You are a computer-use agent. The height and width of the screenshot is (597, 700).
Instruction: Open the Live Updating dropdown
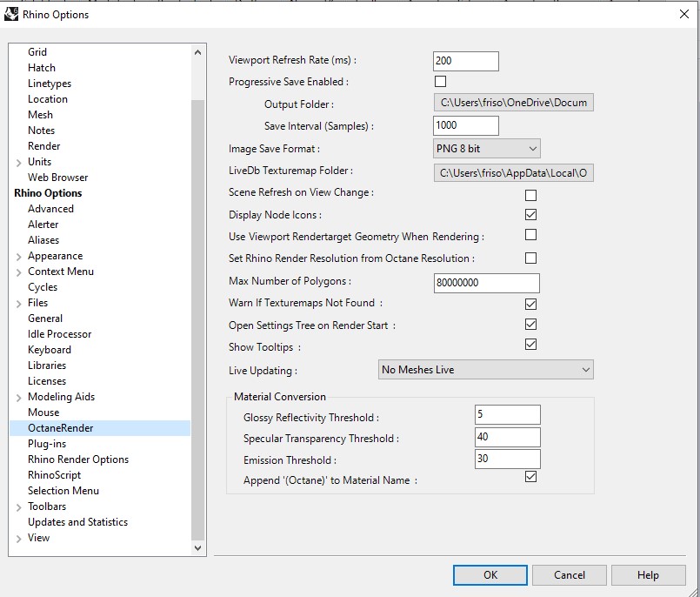click(486, 370)
